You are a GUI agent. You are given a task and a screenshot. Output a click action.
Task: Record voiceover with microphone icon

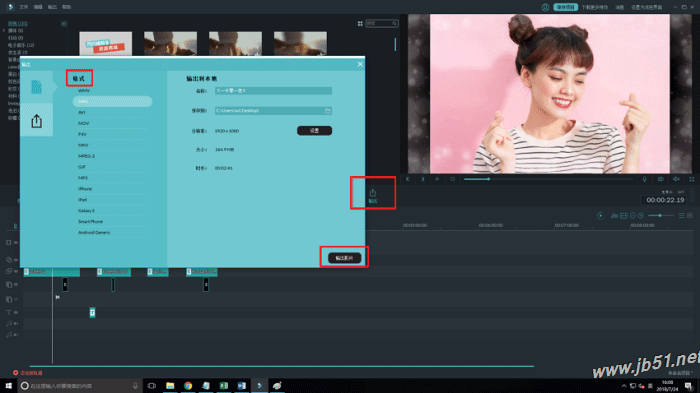pyautogui.click(x=644, y=179)
